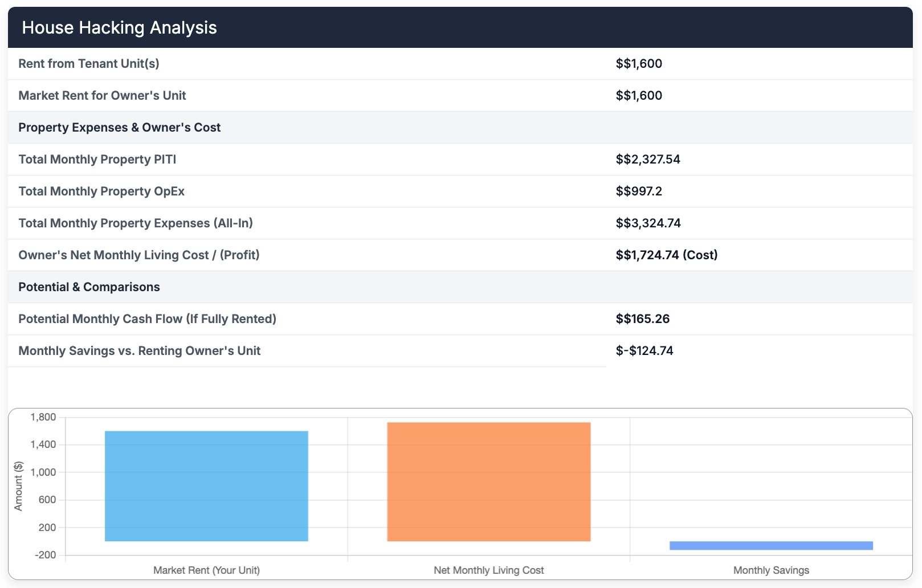Viewport: 922px width, 588px height.
Task: Click the Total Monthly Property OpEx label
Action: [x=101, y=191]
